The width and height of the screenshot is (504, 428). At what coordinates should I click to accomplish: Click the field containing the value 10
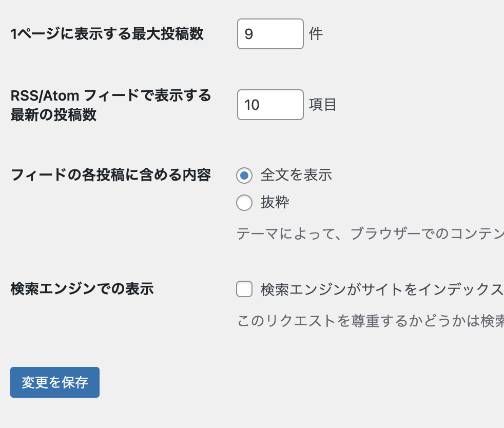point(270,105)
